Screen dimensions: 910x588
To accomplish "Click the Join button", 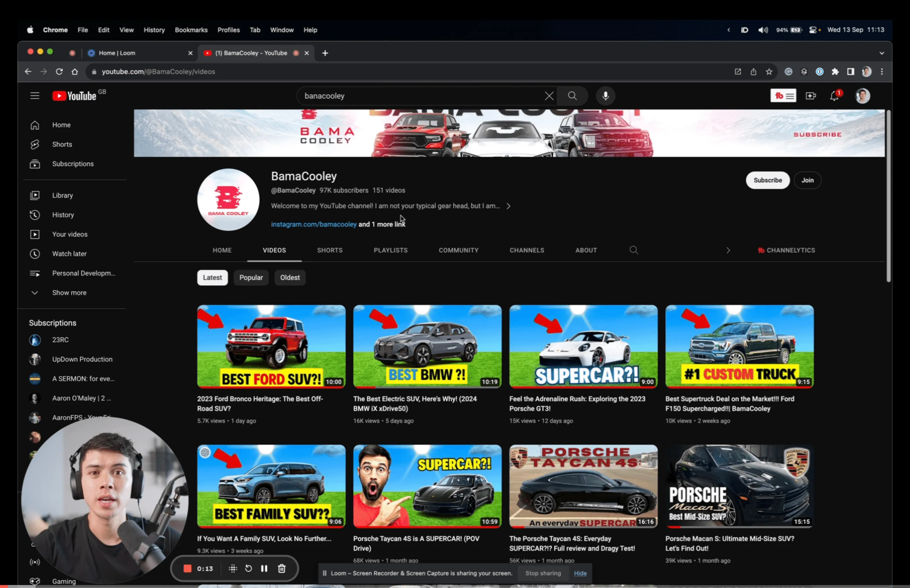I will (x=807, y=180).
